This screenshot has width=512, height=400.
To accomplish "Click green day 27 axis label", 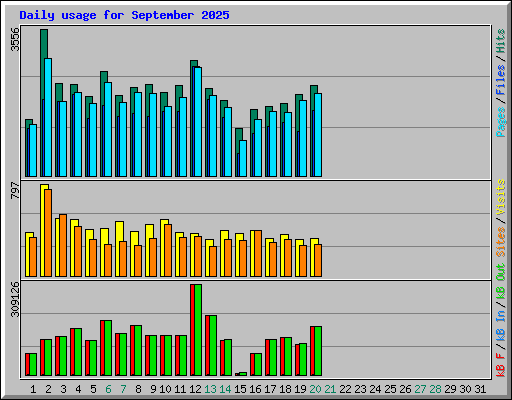I will point(420,389).
